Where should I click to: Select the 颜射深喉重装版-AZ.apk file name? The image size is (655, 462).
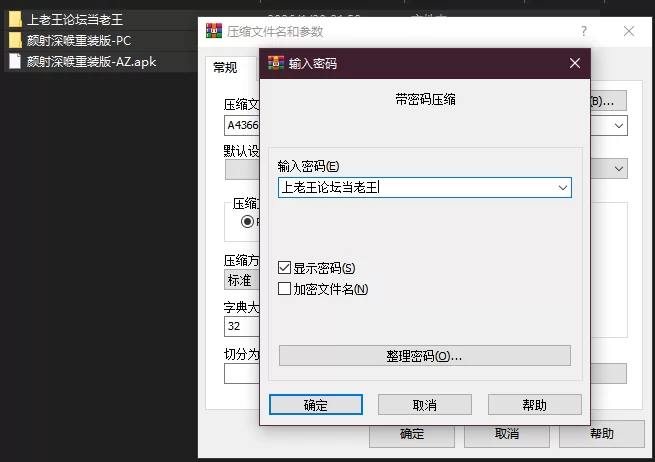pyautogui.click(x=91, y=61)
